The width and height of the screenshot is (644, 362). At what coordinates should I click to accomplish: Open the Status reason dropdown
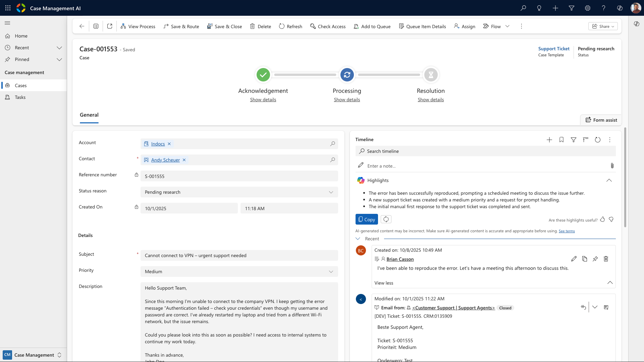(x=331, y=192)
